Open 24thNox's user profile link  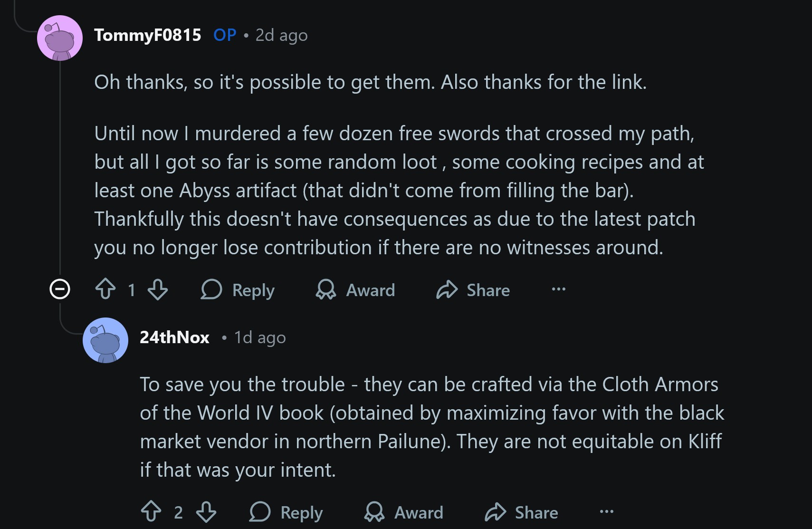click(174, 337)
